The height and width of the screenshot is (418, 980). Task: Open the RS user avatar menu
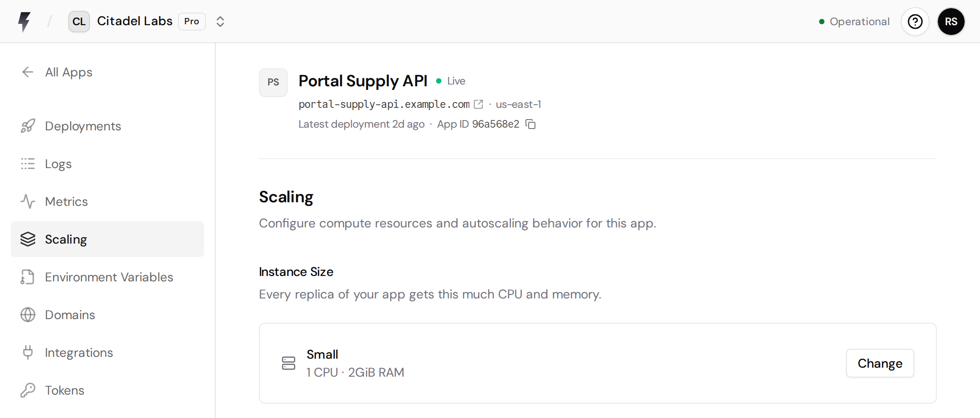[951, 22]
